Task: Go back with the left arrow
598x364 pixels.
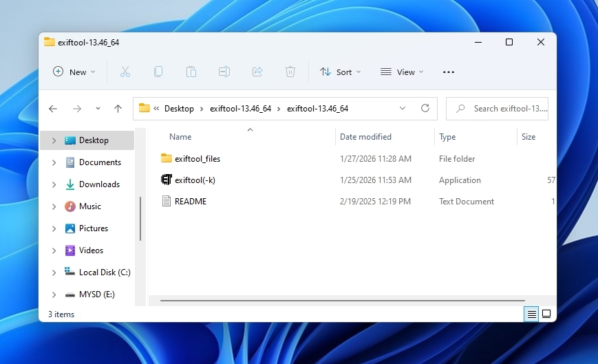Action: click(x=53, y=109)
